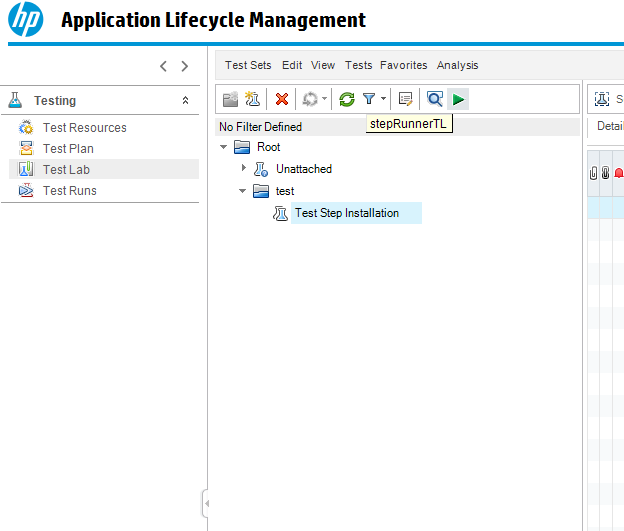Select the Root tree item
624x531 pixels.
tap(269, 147)
